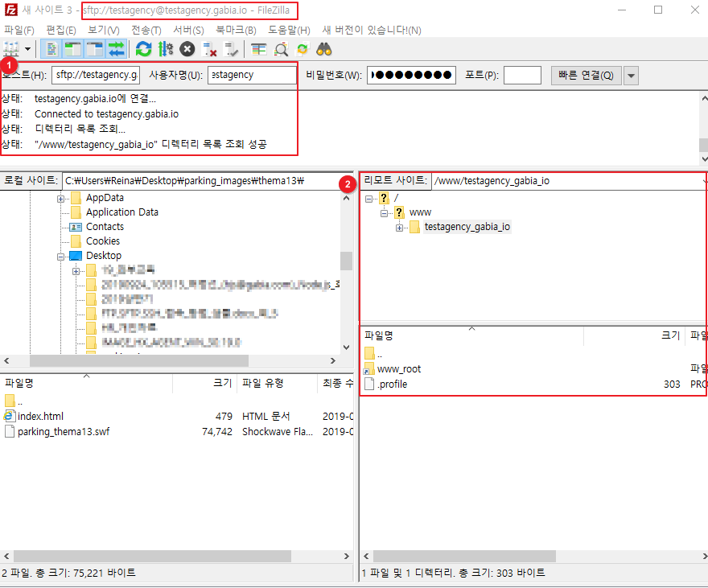
Task: Collapse the remote www node
Action: (x=384, y=213)
